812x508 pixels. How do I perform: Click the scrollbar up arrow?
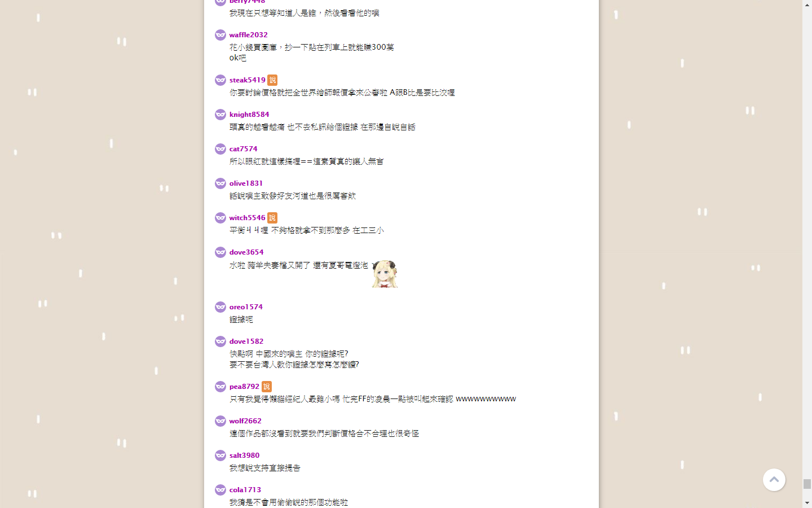pos(807,5)
